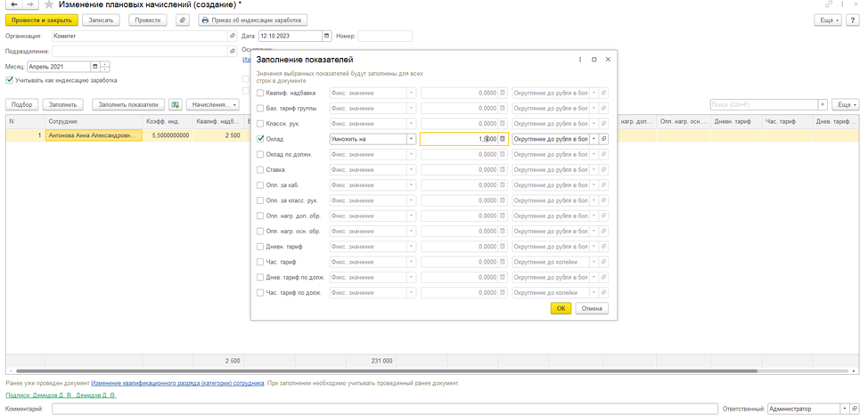Copy document link via chain icon
This screenshot has height=416, width=868.
pyautogui.click(x=829, y=4)
